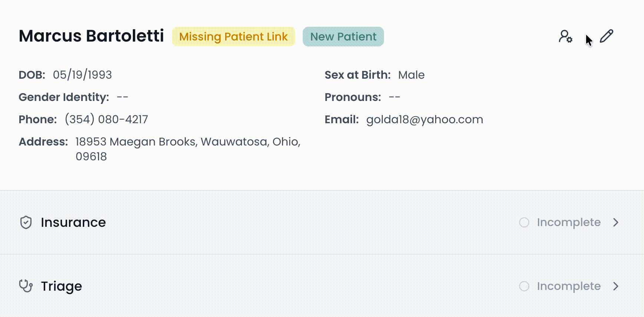Toggle the Insurance Incomplete status circle

click(x=524, y=222)
